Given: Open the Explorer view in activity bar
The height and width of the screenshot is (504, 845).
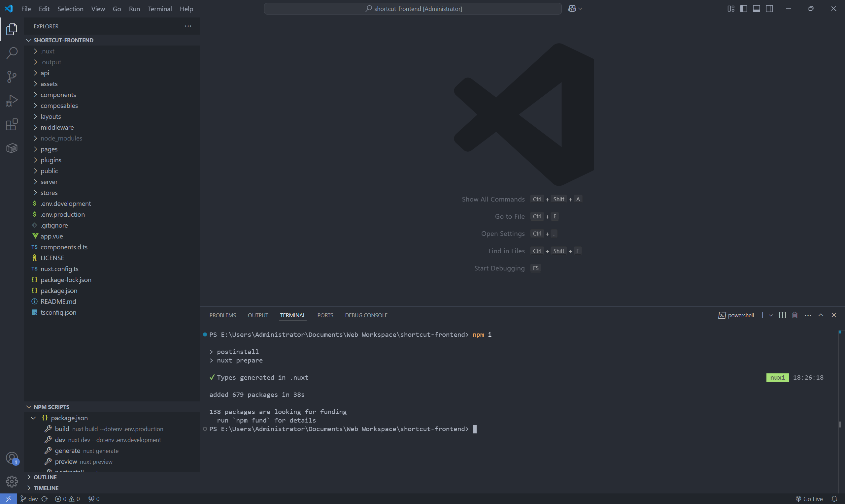Looking at the screenshot, I should pos(12,29).
